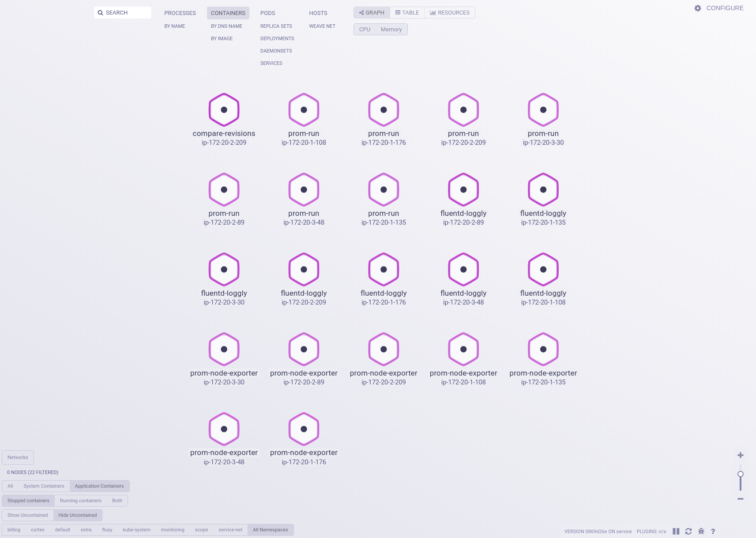Open DEPLOYMENTS view

pos(277,39)
